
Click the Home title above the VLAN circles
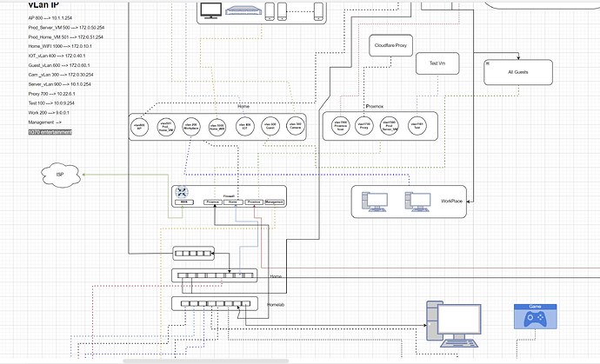(243, 106)
